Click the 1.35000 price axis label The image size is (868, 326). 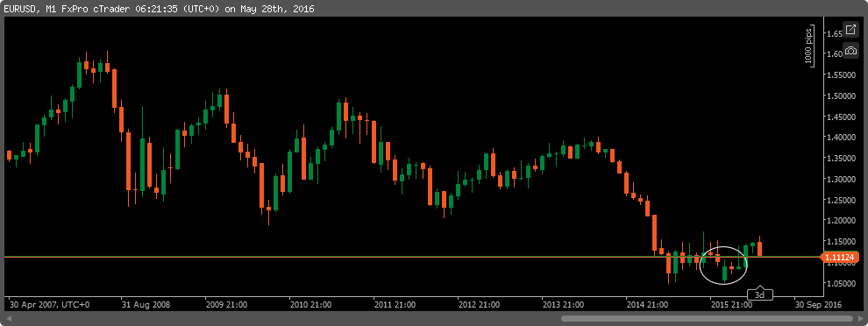click(x=841, y=159)
